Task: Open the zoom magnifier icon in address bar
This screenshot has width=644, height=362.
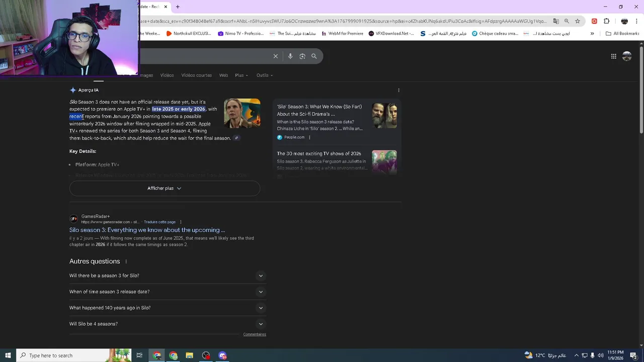Action: pos(567,21)
